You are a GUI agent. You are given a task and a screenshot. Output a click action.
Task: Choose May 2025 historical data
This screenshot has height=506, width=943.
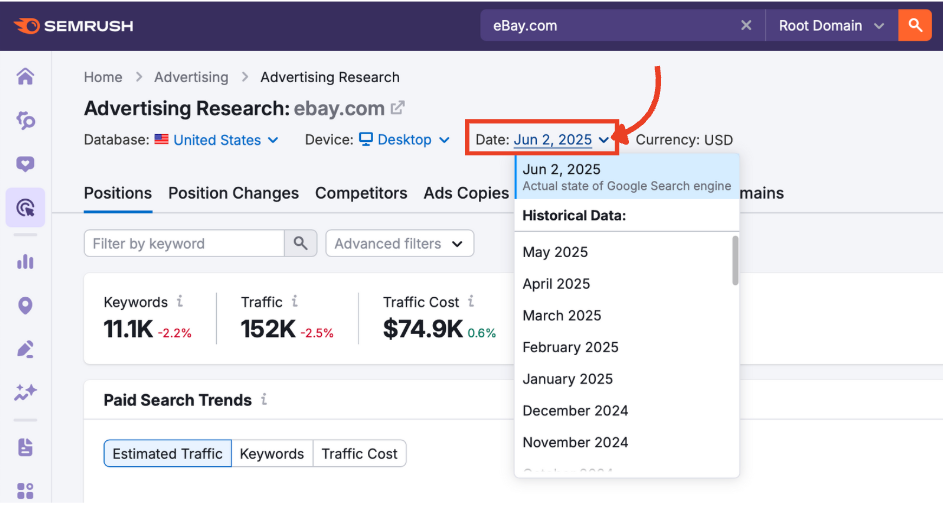623,252
